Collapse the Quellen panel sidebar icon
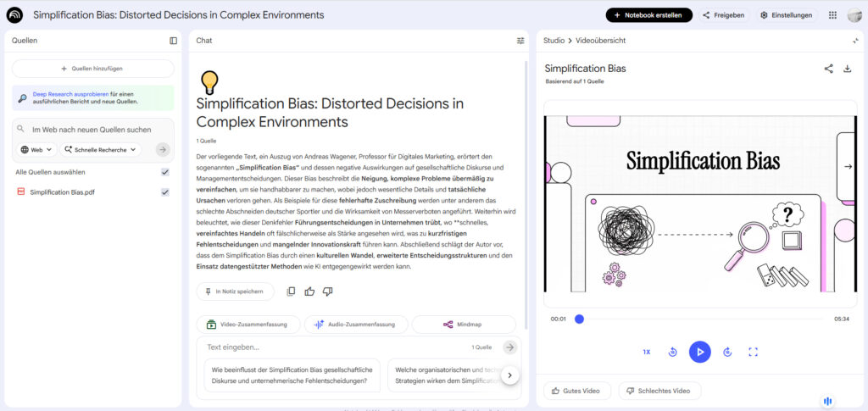The width and height of the screenshot is (868, 411). click(x=173, y=41)
